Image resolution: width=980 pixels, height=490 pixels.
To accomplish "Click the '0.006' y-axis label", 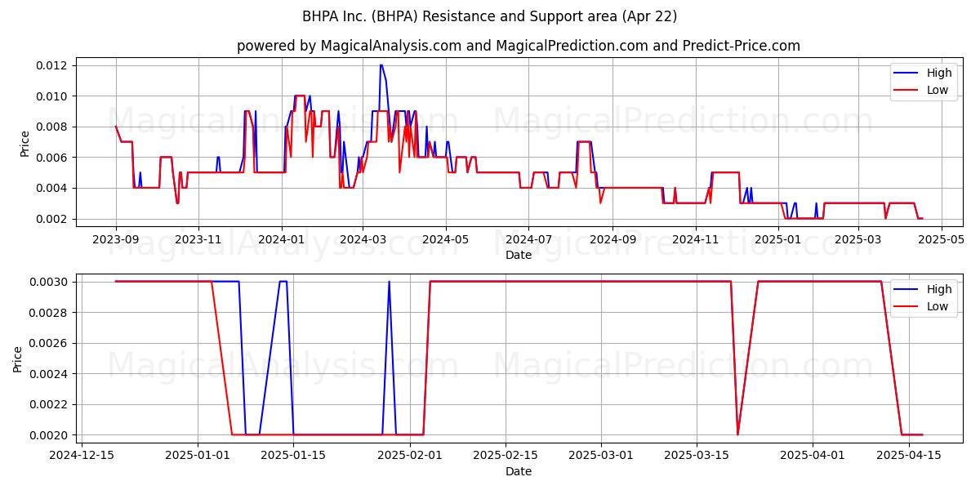I will (52, 158).
